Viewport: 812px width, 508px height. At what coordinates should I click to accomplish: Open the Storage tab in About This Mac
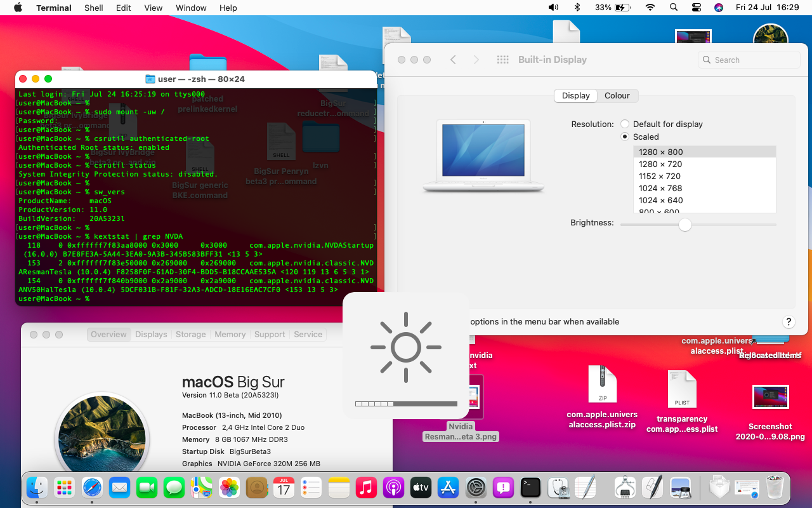pos(191,334)
